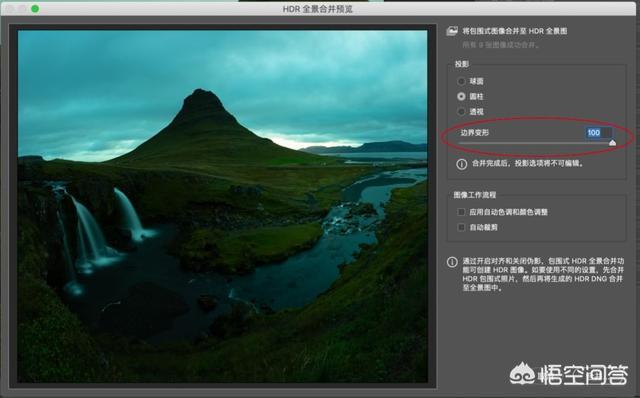640x398 pixels.
Task: Click the 边界变形 label text
Action: coord(475,133)
